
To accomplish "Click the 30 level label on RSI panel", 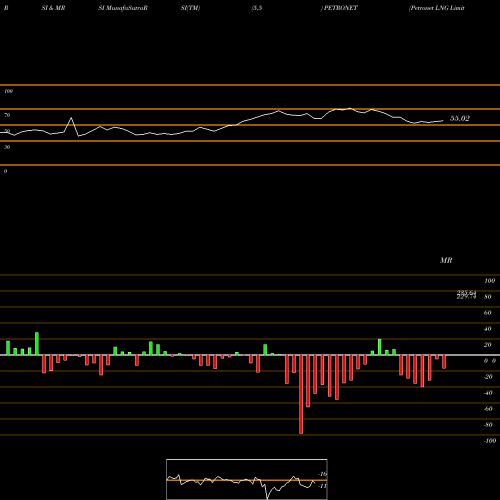I will (x=7, y=147).
